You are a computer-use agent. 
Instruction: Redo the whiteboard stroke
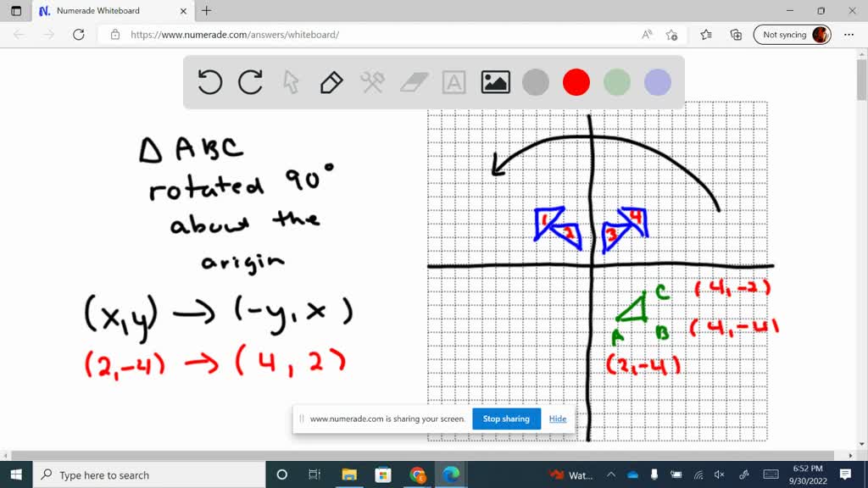coord(250,82)
